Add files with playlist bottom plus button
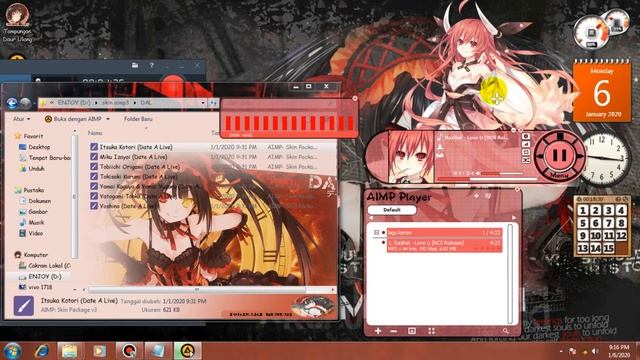Image resolution: width=640 pixels, height=360 pixels. [x=378, y=331]
